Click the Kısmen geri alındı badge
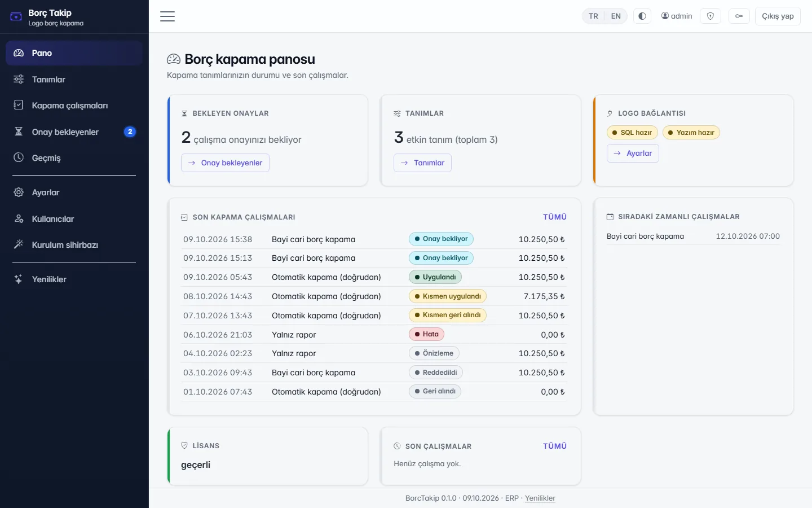Viewport: 812px width, 508px height. [448, 315]
